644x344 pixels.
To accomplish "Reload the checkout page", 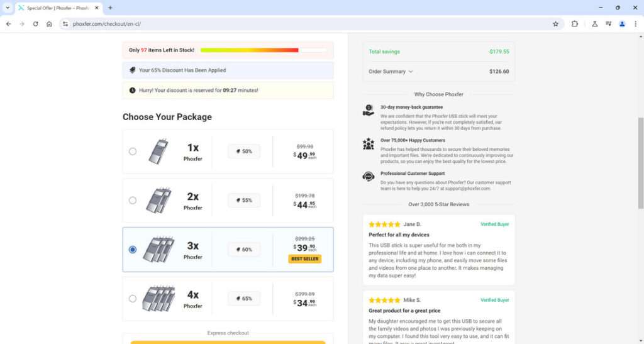I will pos(35,24).
